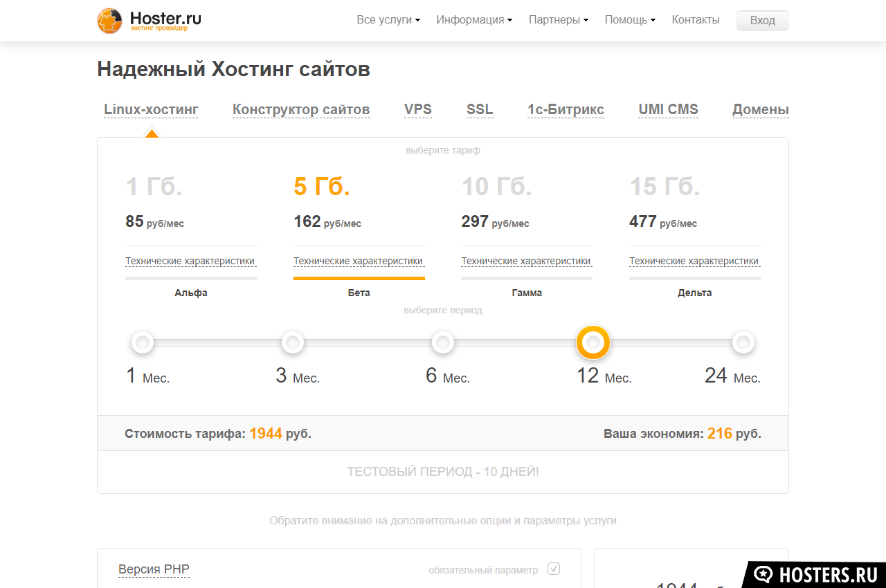
Task: Select the 10 Гб. Гамма tariff
Action: point(496,187)
